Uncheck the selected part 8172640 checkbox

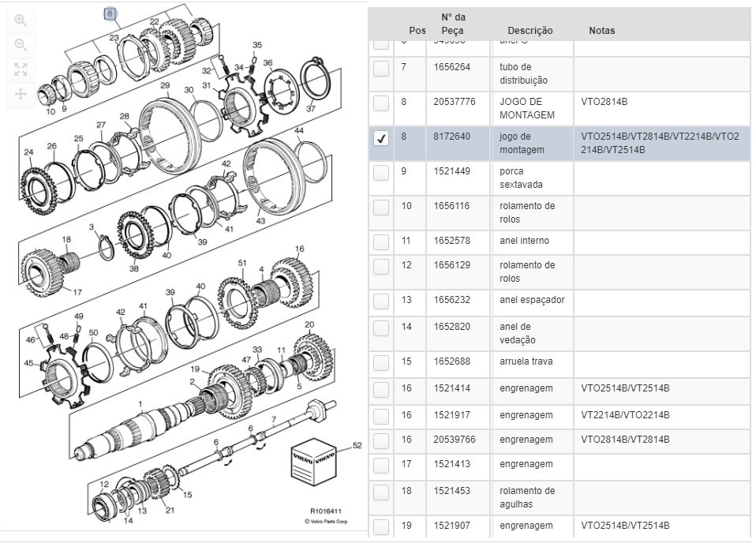(381, 138)
